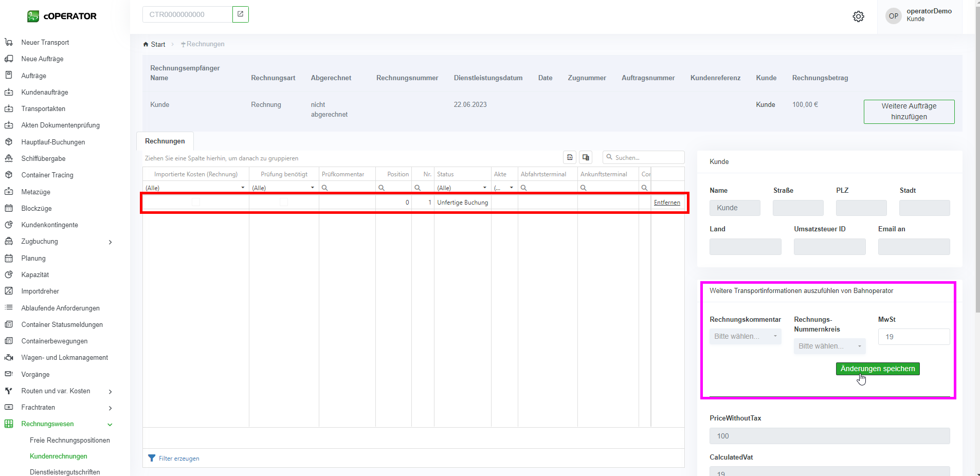Click the Excel export icon above the grid

pos(570,157)
